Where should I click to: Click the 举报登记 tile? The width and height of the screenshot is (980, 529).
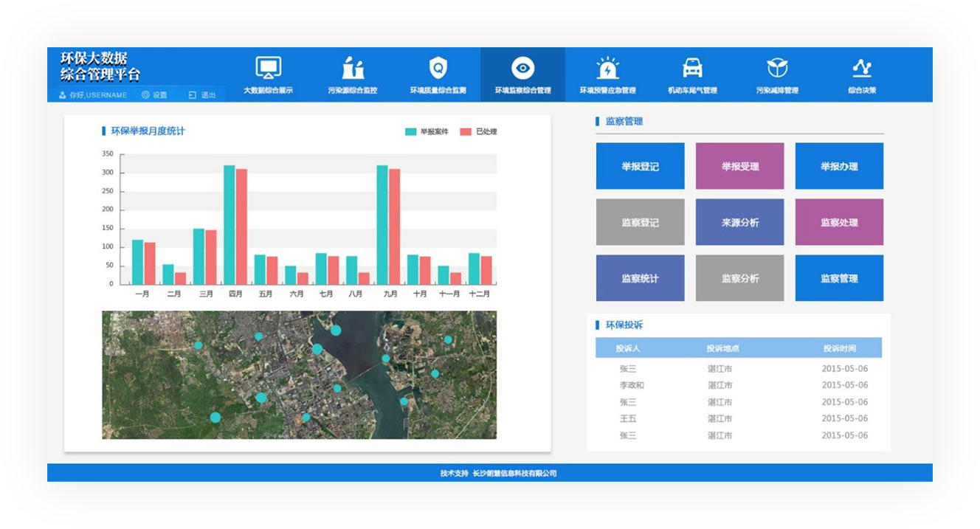[640, 166]
